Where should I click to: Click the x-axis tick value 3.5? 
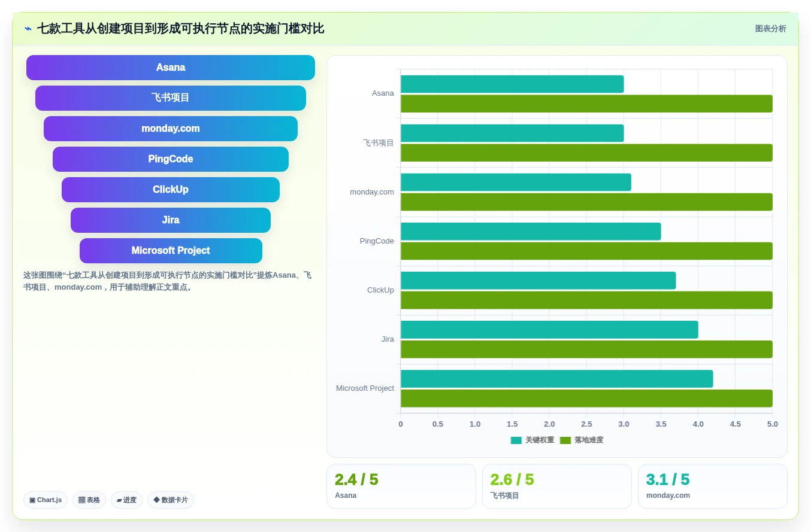pyautogui.click(x=661, y=424)
